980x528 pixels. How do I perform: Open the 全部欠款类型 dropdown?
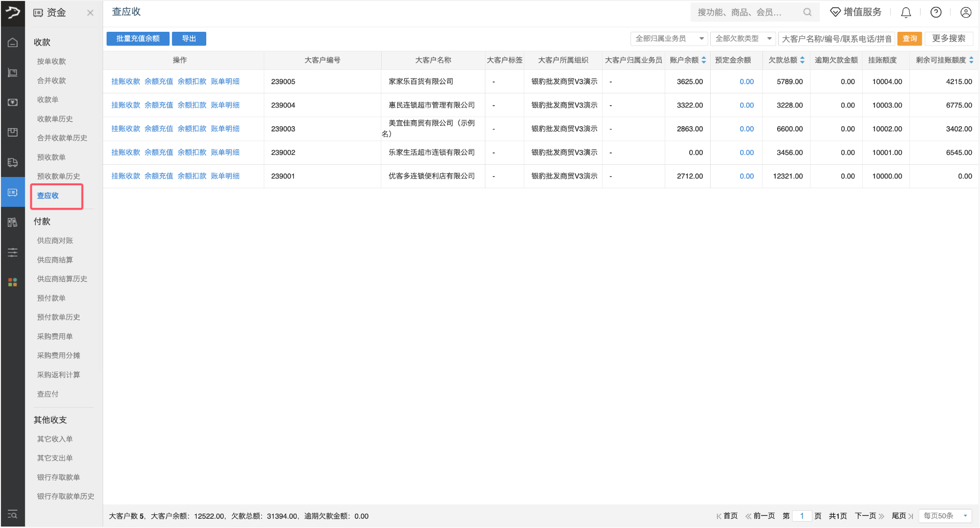742,39
